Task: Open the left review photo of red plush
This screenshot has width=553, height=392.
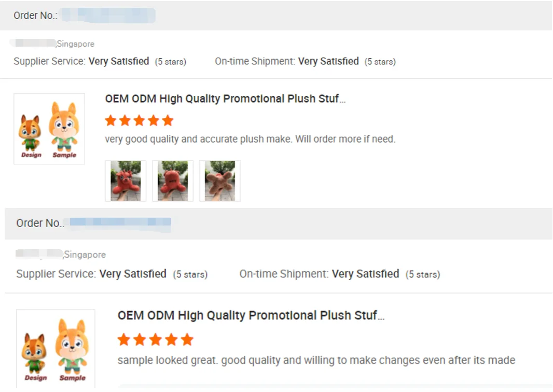Action: pos(126,180)
